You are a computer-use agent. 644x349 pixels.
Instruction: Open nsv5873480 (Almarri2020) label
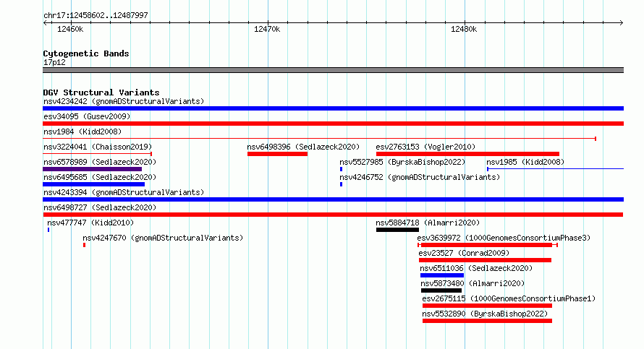click(x=473, y=283)
